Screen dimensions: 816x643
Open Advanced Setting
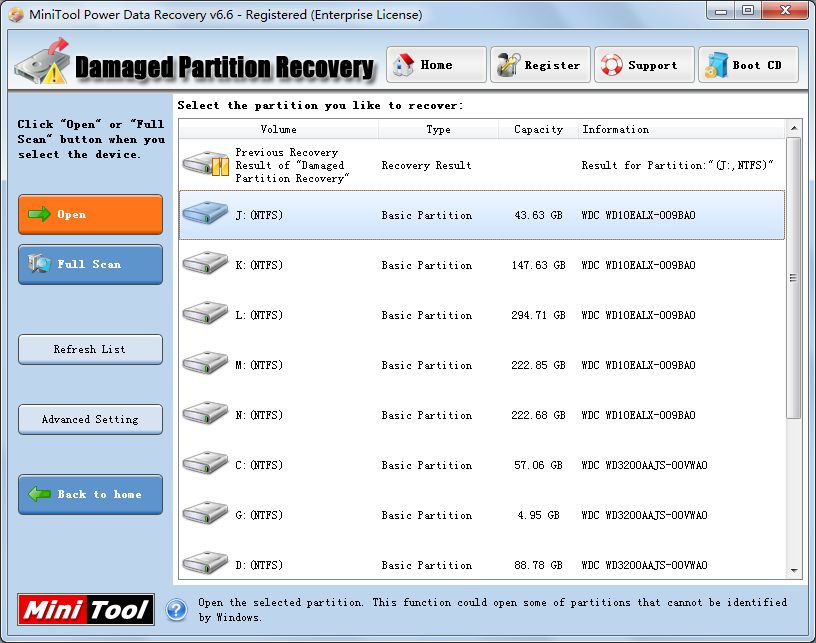tap(91, 419)
